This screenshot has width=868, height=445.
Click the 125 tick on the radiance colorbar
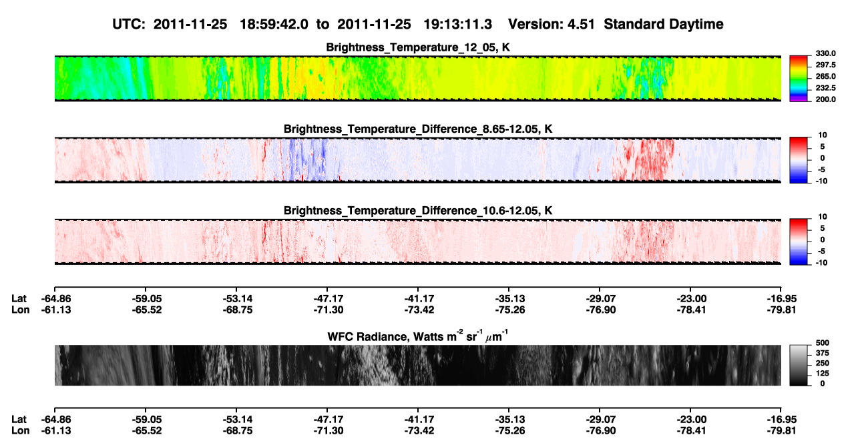tap(822, 374)
